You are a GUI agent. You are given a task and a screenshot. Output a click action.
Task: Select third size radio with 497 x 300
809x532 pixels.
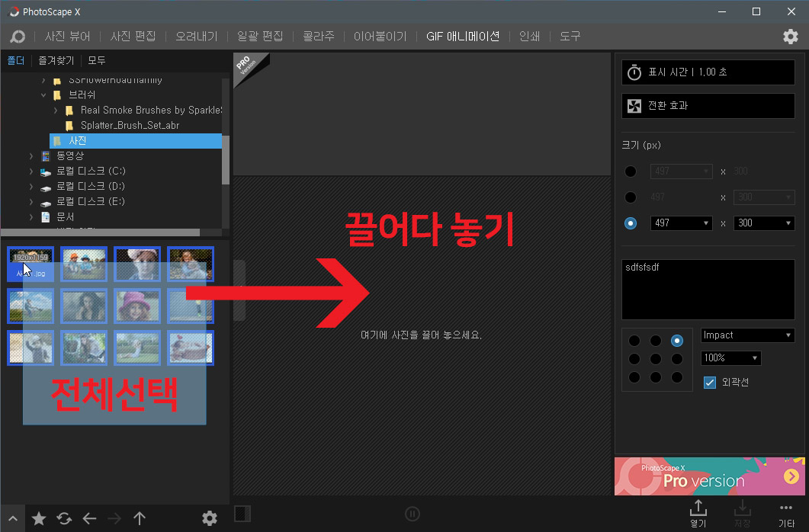(x=631, y=223)
